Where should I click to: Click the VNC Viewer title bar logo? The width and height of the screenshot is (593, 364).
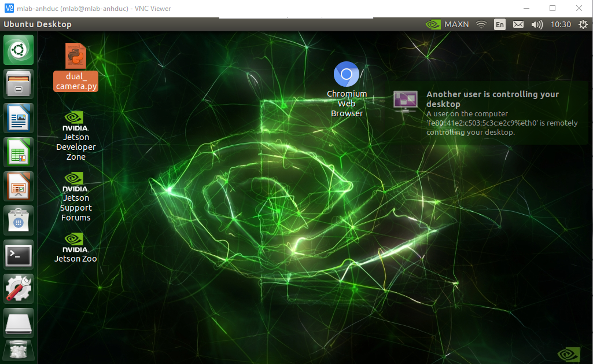(9, 8)
